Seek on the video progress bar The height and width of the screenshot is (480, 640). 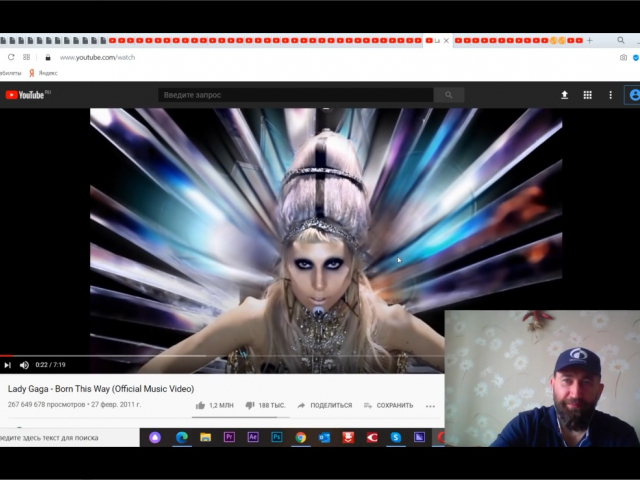(222, 356)
